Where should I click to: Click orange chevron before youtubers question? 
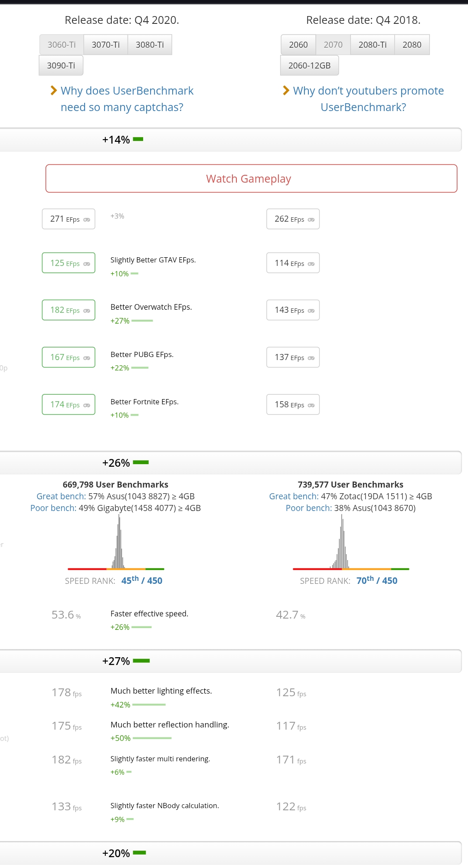286,90
